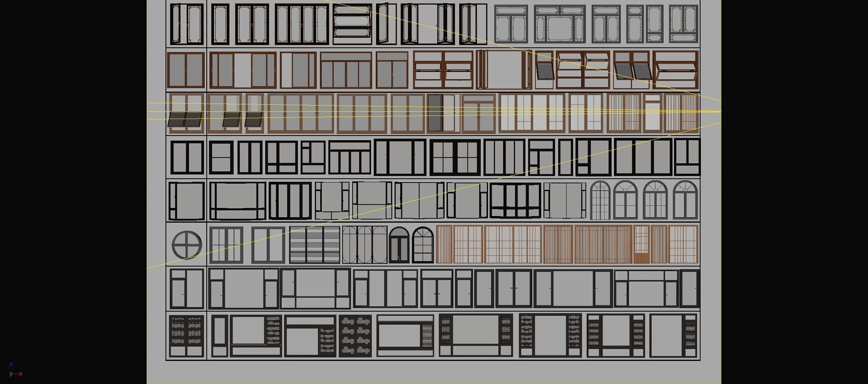Select the top-row window with three stacked horizontal panes
868x384 pixels.
pyautogui.click(x=352, y=24)
